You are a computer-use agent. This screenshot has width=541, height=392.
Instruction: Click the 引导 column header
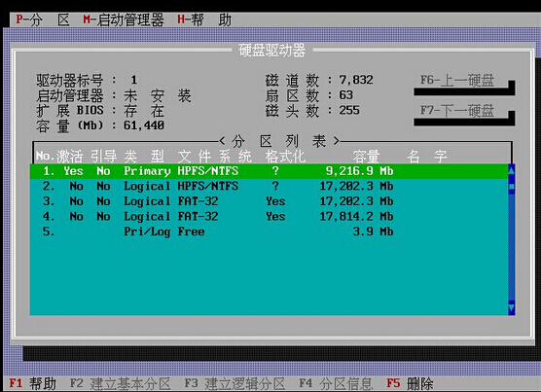103,157
